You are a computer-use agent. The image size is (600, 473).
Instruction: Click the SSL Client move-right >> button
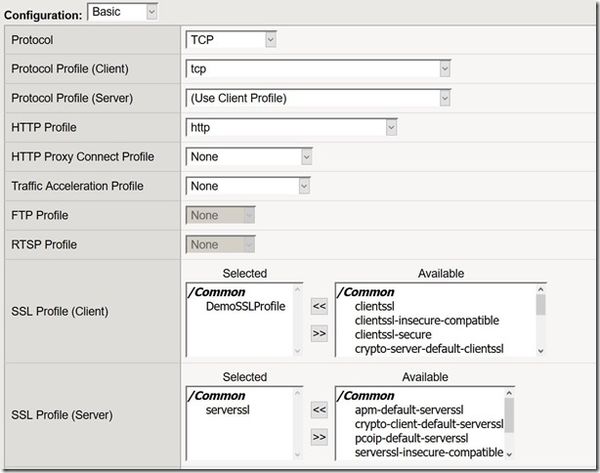(319, 334)
